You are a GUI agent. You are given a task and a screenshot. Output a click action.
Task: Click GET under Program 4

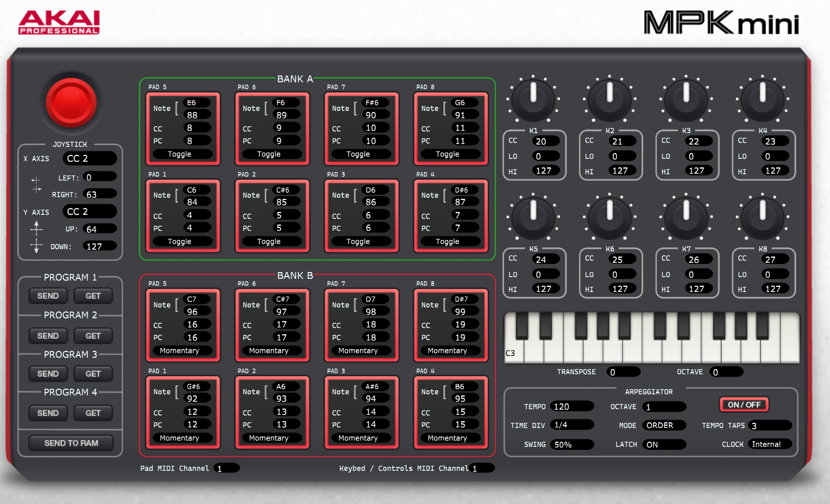pos(93,413)
